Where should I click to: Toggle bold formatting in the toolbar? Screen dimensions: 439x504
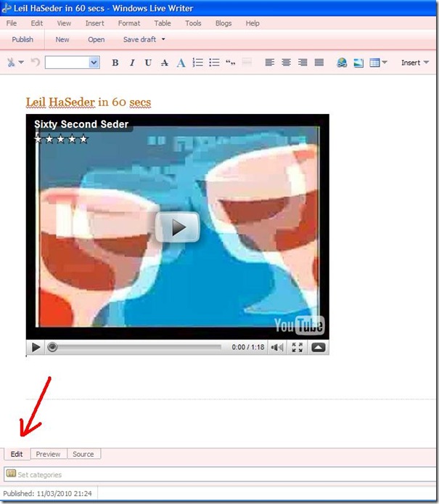tap(115, 63)
